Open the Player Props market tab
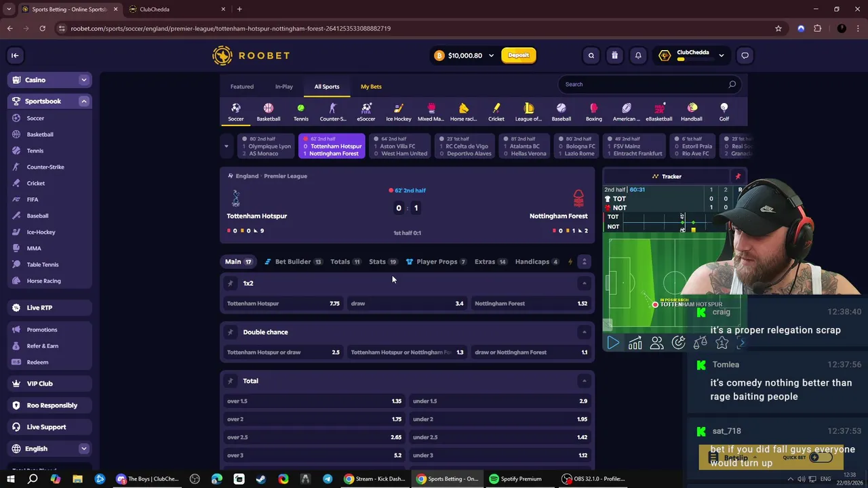Screen dimensions: 868x488 tap(436, 262)
